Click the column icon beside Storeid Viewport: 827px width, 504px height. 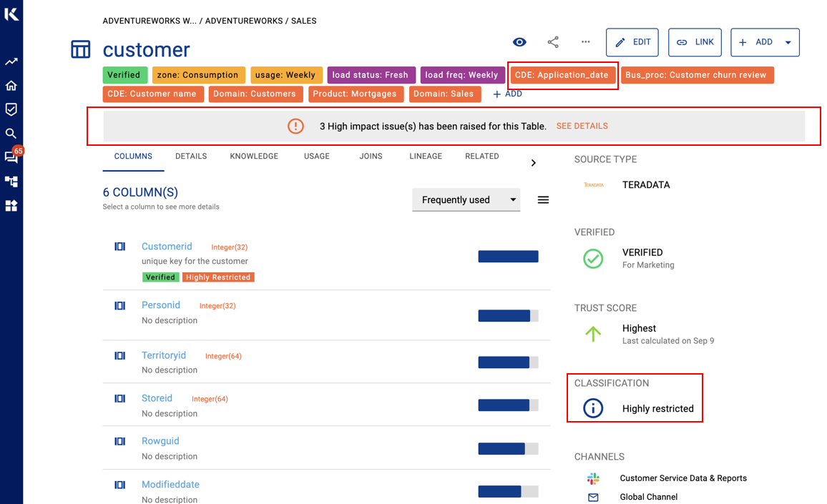119,399
